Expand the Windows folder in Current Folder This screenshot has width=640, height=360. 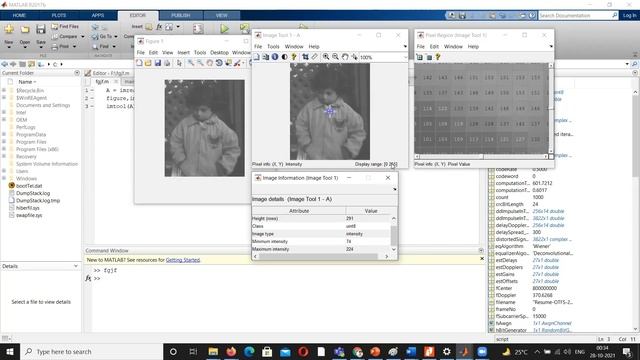click(4, 178)
